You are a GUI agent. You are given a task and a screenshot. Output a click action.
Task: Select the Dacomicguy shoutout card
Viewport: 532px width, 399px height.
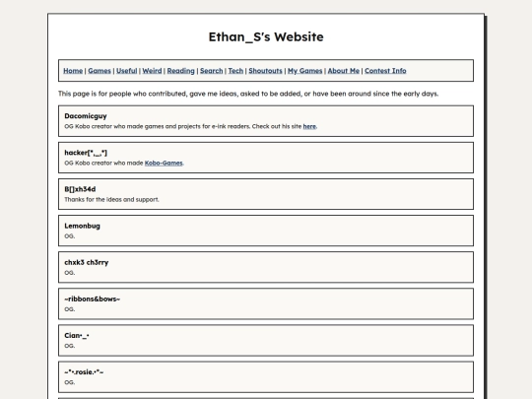pos(266,121)
